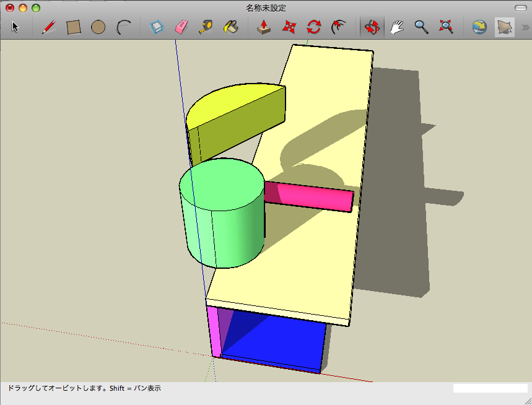The image size is (532, 405).
Task: Select the Move tool with red arrows
Action: (x=289, y=27)
